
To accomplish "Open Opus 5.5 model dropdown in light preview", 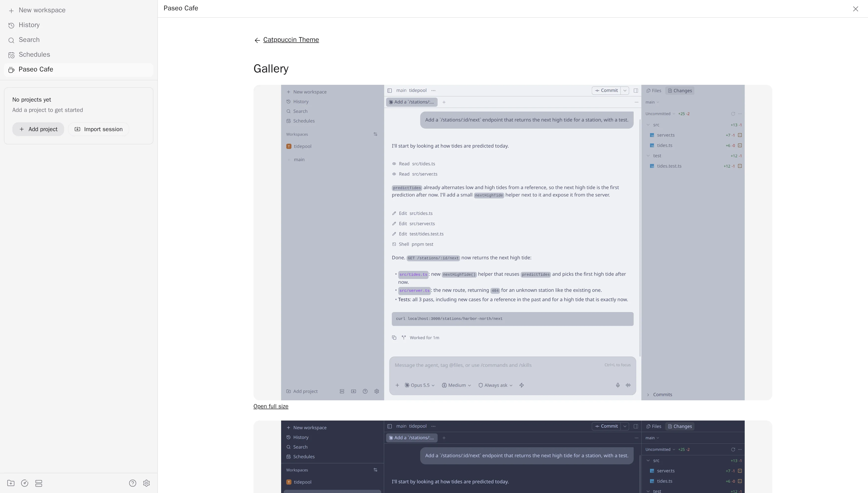I will 419,385.
